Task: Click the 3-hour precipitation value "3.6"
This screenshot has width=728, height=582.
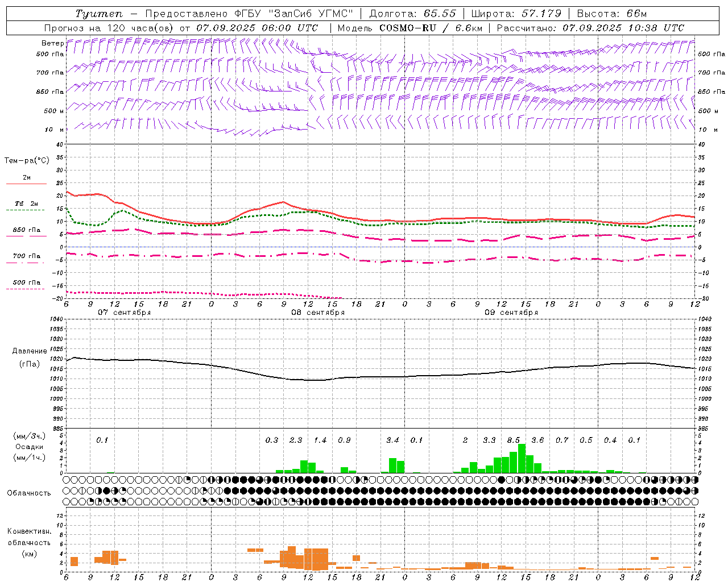Action: coord(537,440)
